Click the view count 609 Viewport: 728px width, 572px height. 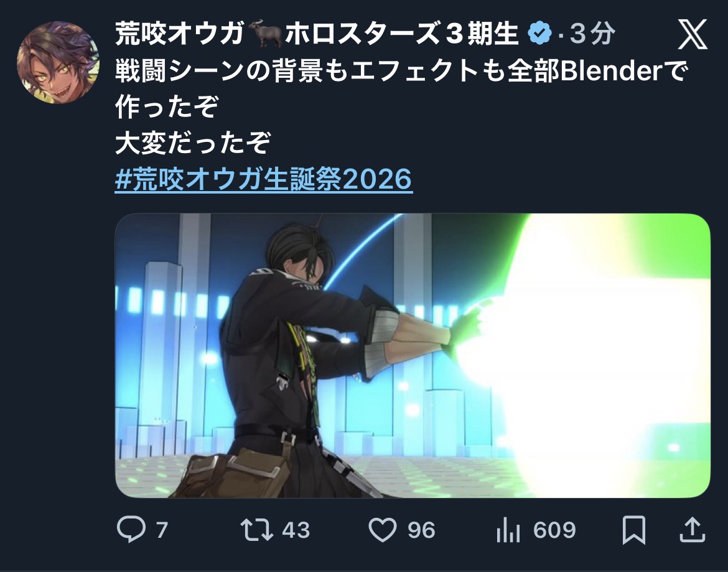coord(554,530)
